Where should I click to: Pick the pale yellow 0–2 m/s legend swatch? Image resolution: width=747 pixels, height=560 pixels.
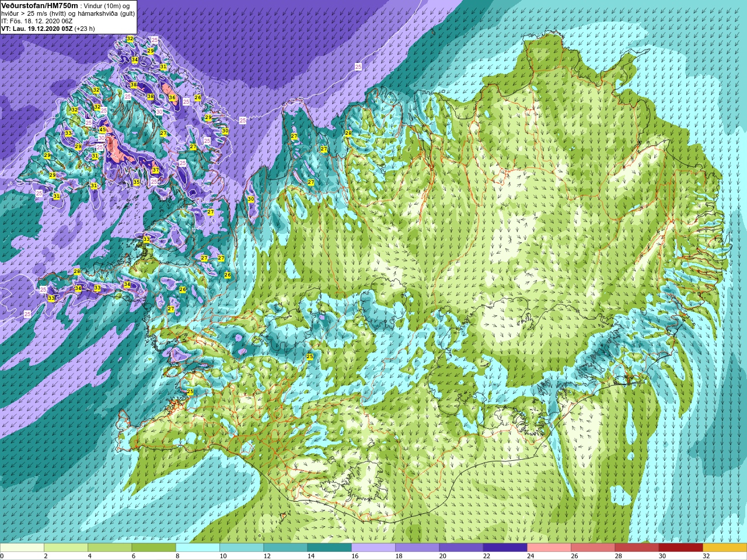point(22,548)
